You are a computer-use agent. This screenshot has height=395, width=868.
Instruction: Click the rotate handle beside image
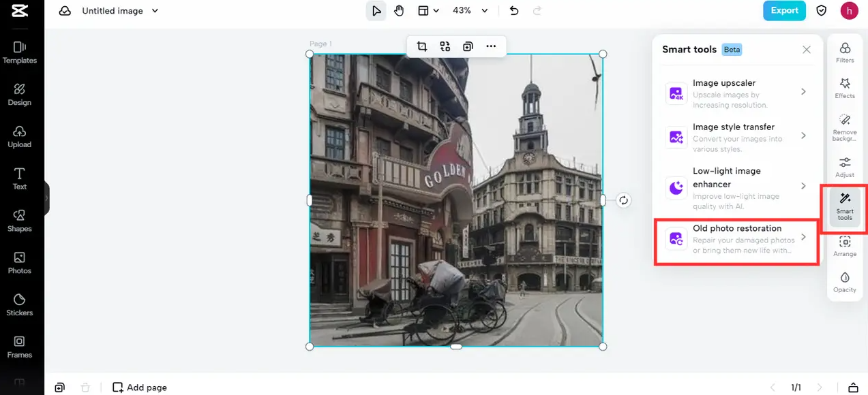coord(623,200)
